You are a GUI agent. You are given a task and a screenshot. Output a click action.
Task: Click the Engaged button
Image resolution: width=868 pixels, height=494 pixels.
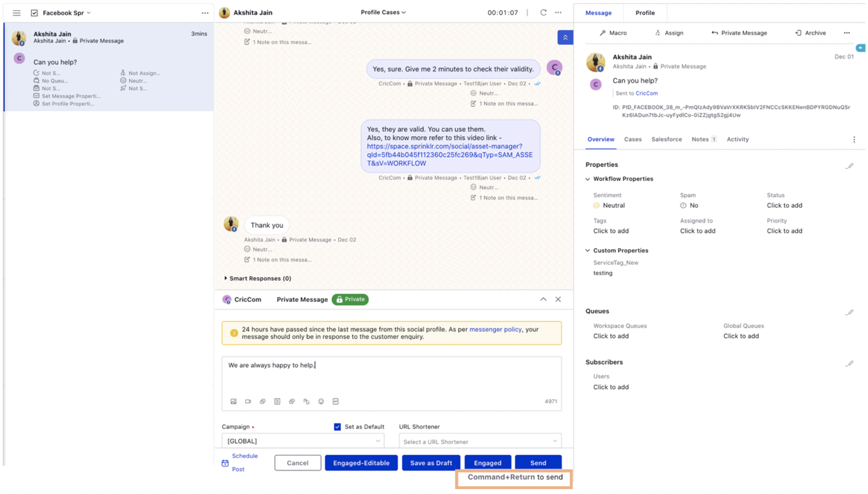pyautogui.click(x=487, y=463)
